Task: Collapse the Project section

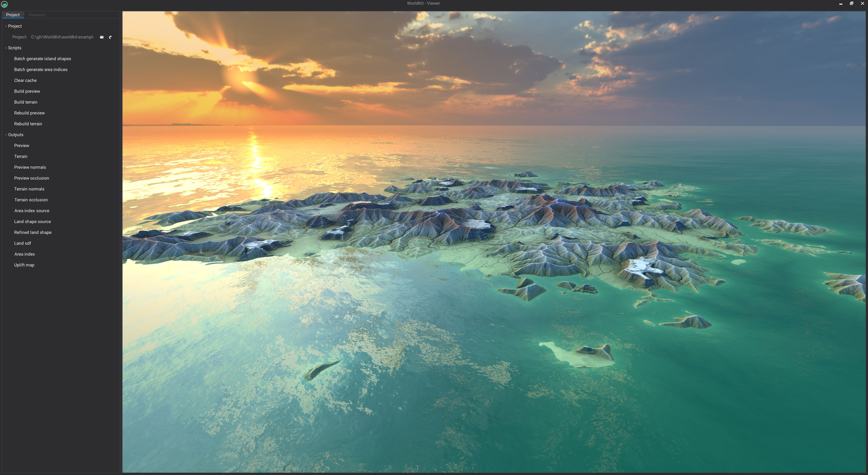Action: point(6,26)
